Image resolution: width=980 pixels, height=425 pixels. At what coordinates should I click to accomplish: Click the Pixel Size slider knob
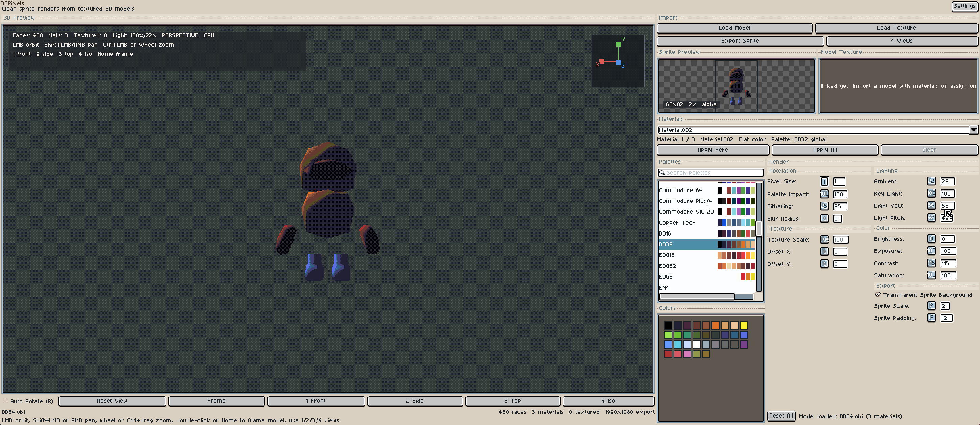(824, 182)
